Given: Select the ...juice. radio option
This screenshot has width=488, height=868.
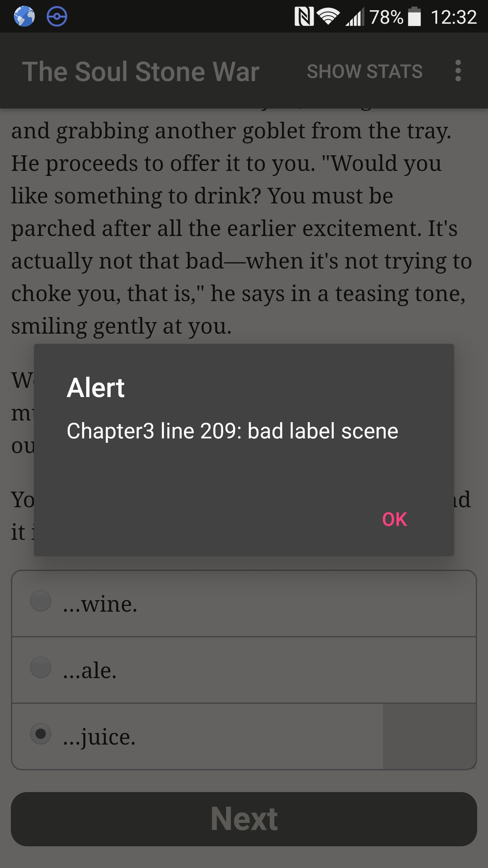Looking at the screenshot, I should pyautogui.click(x=244, y=736).
